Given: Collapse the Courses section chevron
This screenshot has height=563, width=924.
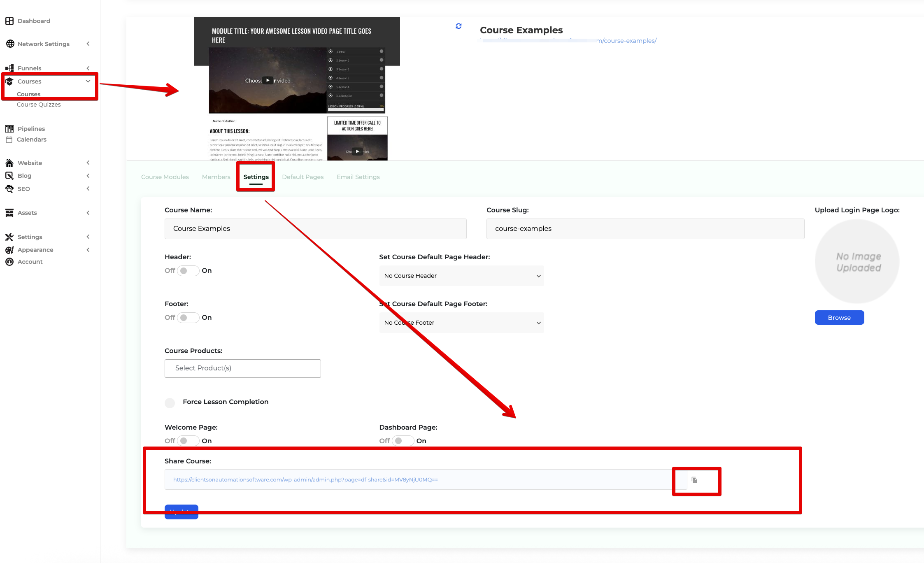Looking at the screenshot, I should tap(88, 81).
